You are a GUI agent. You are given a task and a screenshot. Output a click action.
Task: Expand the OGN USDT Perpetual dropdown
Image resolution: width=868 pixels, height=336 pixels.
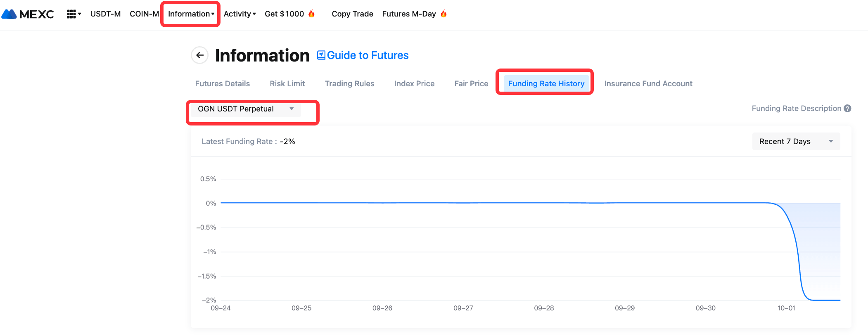tap(245, 109)
